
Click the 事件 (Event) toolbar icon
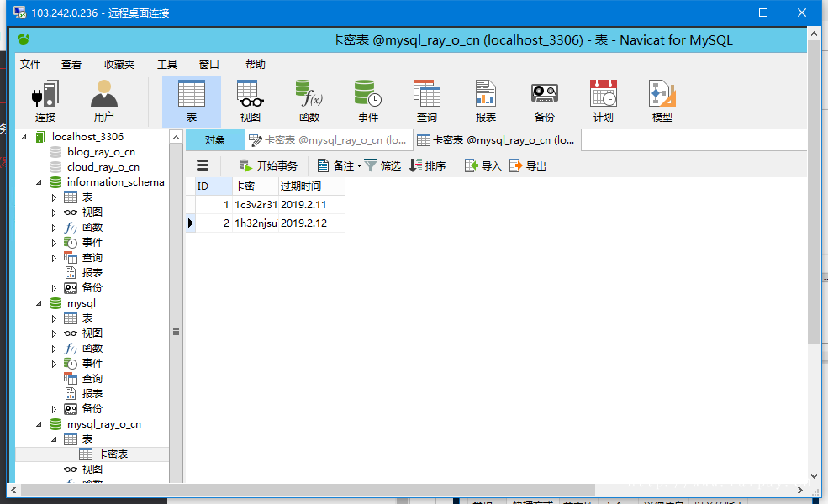coord(367,101)
